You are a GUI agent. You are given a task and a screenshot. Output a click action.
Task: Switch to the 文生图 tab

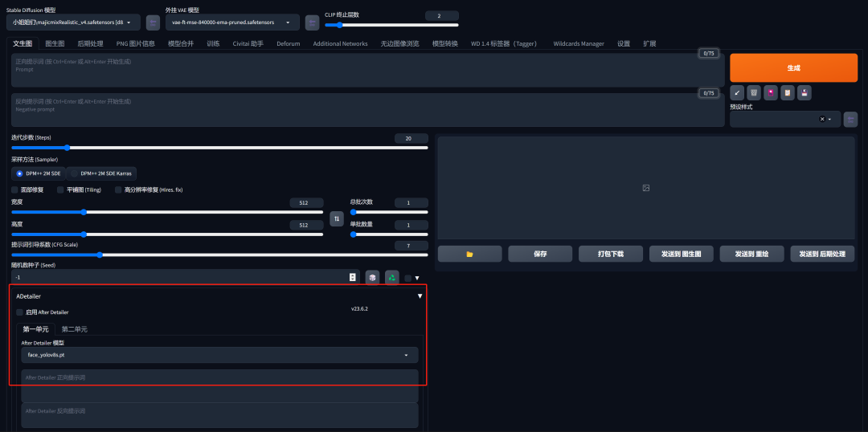coord(23,43)
